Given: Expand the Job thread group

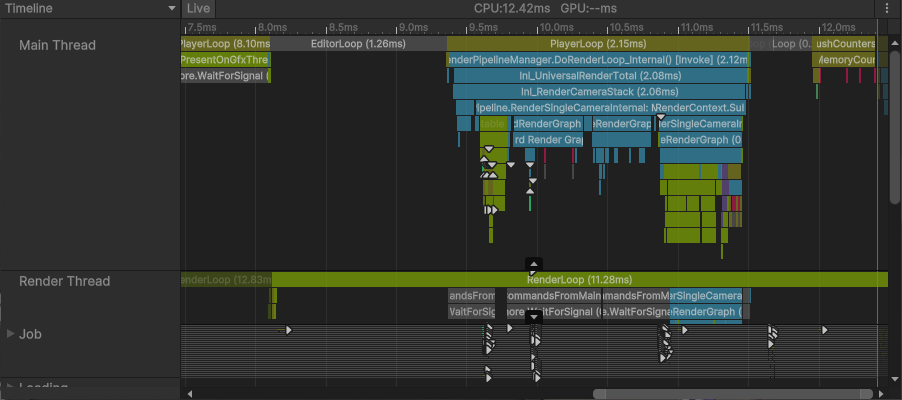Looking at the screenshot, I should [x=10, y=334].
